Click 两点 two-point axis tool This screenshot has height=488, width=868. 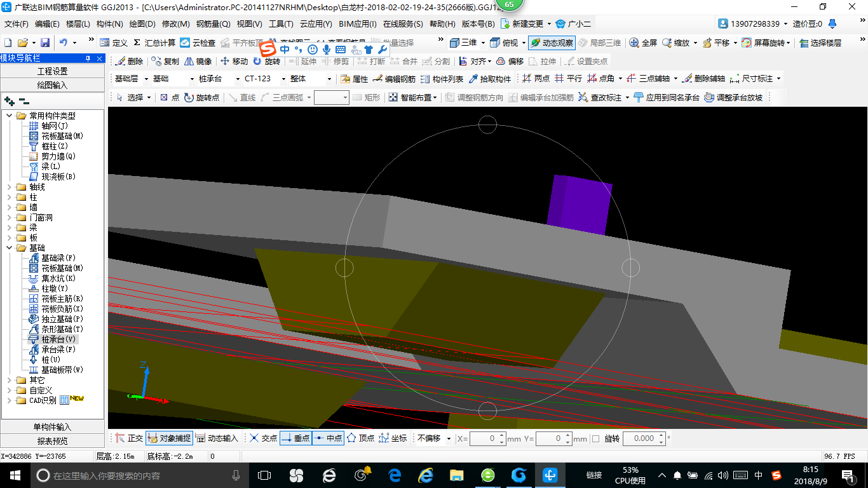pyautogui.click(x=536, y=79)
